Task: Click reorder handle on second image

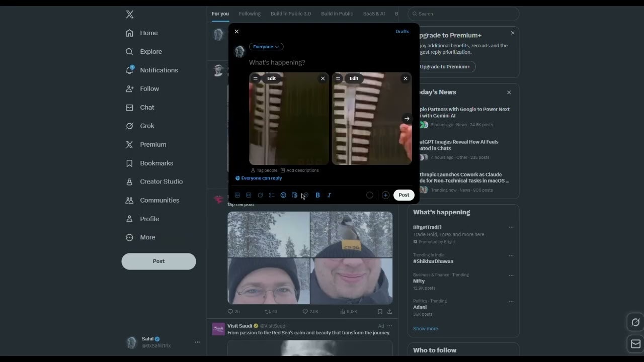Action: [338, 78]
